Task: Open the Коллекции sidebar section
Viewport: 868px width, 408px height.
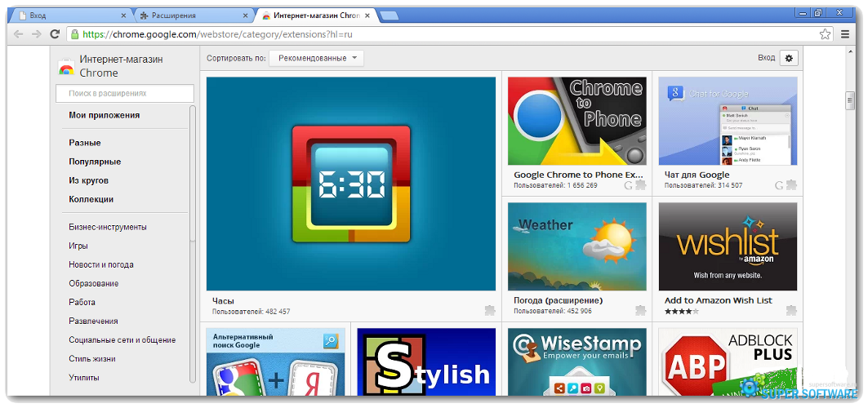Action: pos(91,199)
